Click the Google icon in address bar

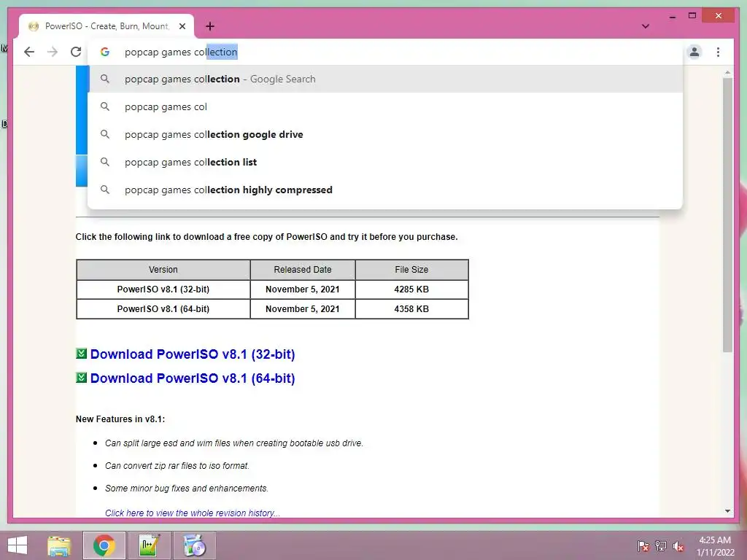(x=105, y=52)
